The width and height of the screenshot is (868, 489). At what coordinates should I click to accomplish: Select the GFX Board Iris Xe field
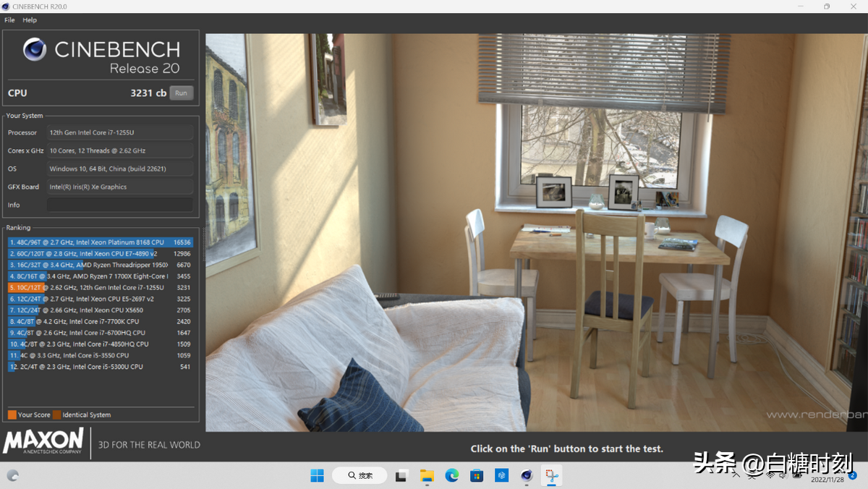(x=120, y=187)
